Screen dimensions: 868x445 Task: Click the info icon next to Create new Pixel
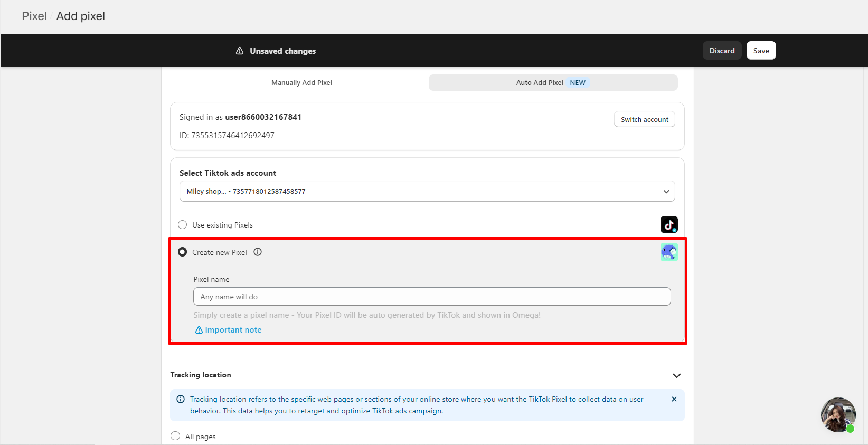258,252
